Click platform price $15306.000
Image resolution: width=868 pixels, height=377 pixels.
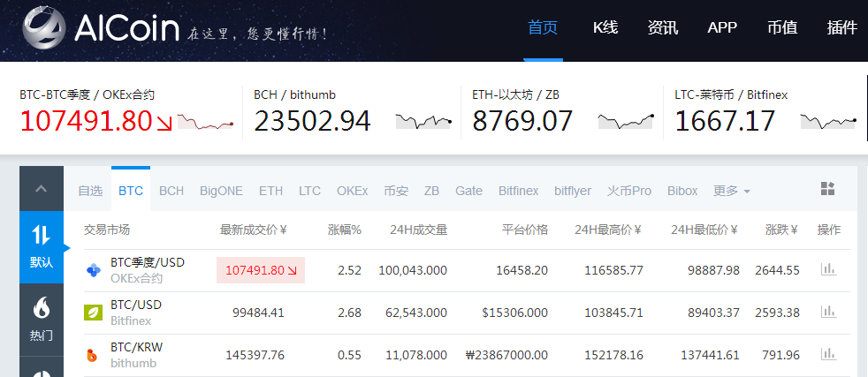pos(514,313)
